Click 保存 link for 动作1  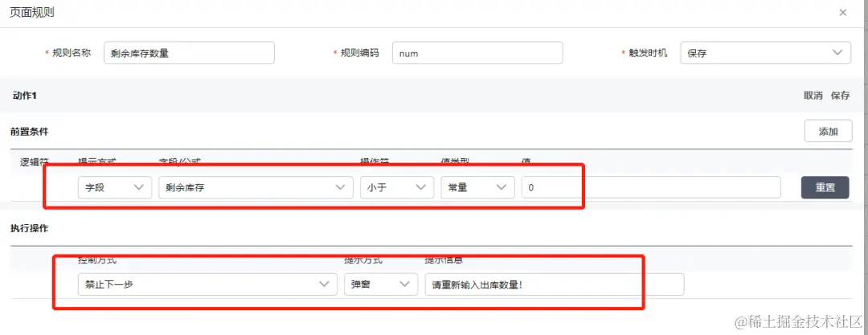tap(841, 96)
